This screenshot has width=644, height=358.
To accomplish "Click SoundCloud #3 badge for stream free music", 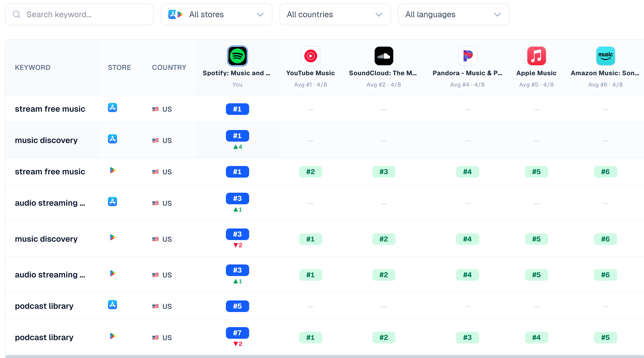I will (384, 172).
